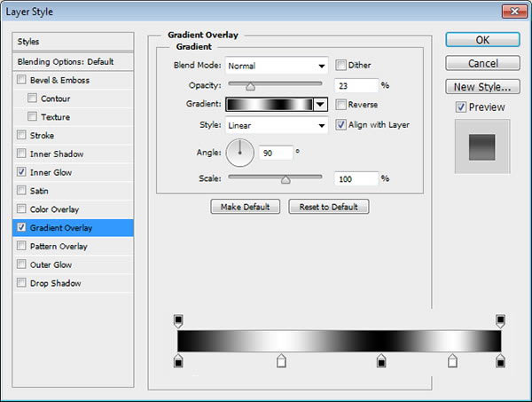The width and height of the screenshot is (532, 402).
Task: Click the New Style... button
Action: [482, 87]
